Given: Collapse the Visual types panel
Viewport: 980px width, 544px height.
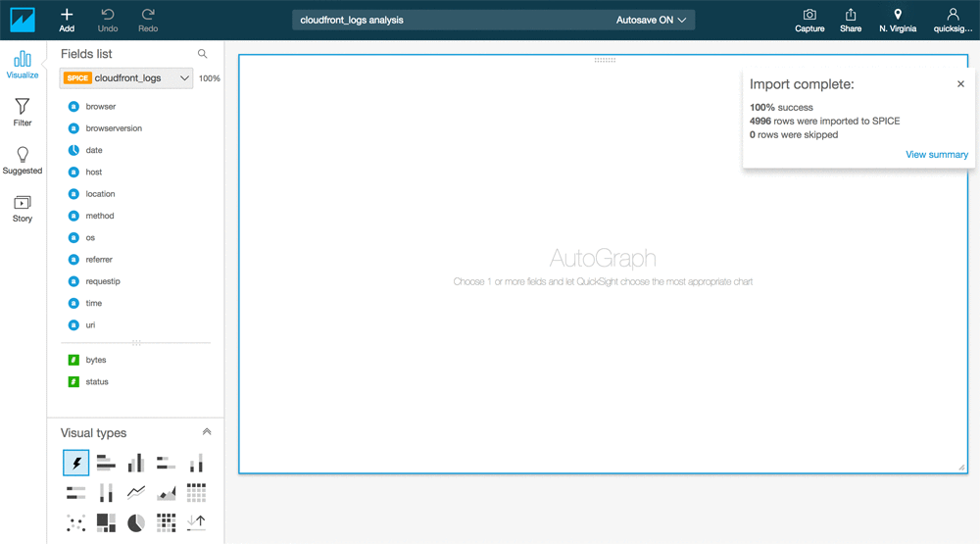Looking at the screenshot, I should coord(207,432).
